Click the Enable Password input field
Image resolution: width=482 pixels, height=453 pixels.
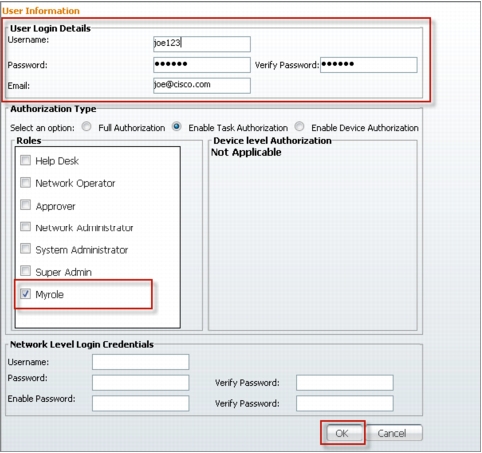click(x=141, y=403)
